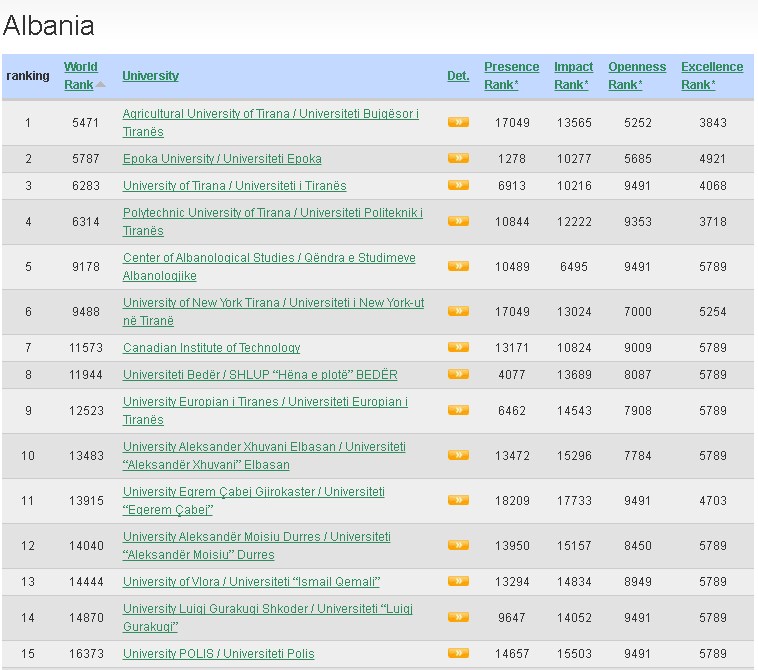Viewport: 758px width, 670px height.
Task: Open details icon for Agricultural University of Tirana
Action: [458, 122]
